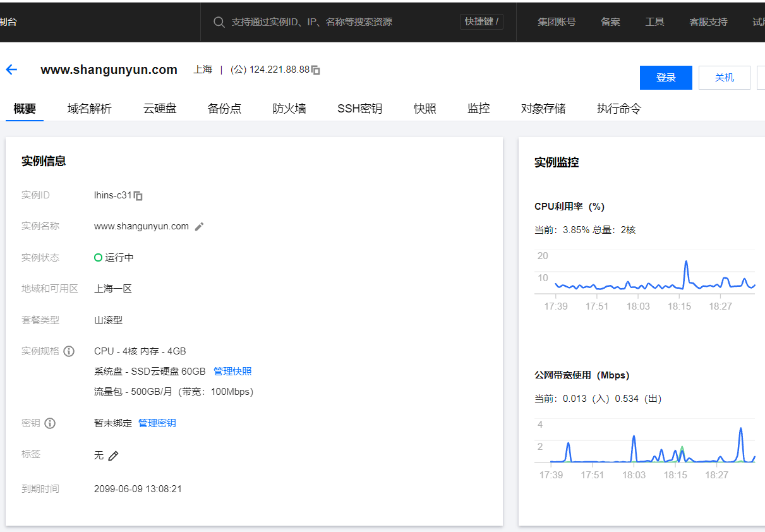Open info icon next to 密钥
The image size is (765, 532).
click(x=50, y=423)
